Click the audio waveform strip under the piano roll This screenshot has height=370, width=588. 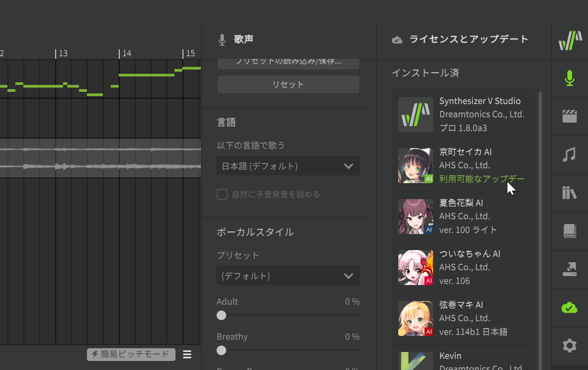[x=101, y=158]
